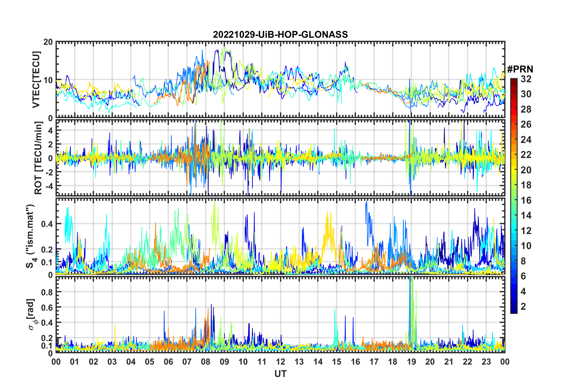Click the dark red top of colorbar
Image resolution: width=561 pixels, height=392 pixels.
514,82
